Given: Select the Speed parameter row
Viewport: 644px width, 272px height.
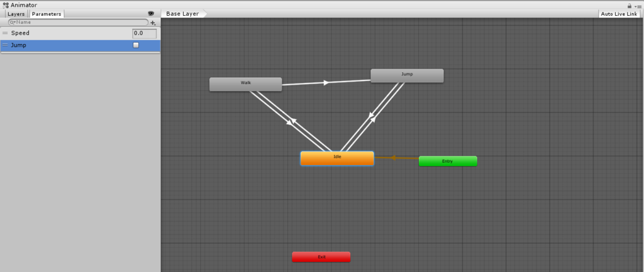Looking at the screenshot, I should (80, 33).
